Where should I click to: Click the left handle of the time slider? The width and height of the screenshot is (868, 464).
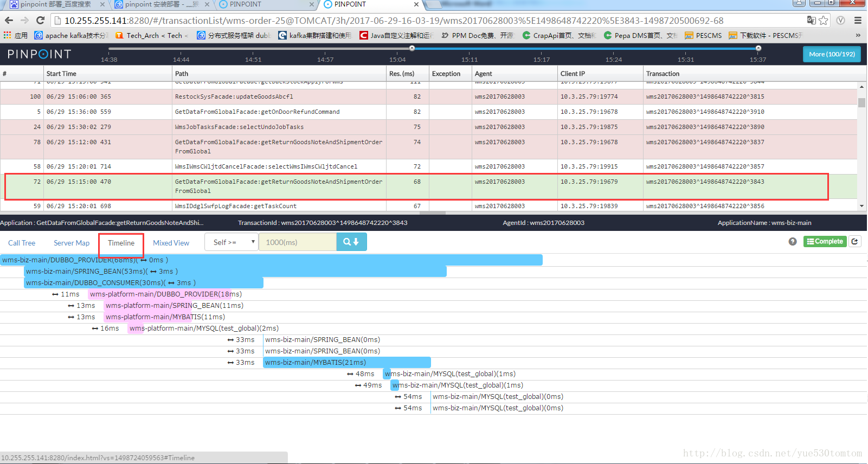point(412,48)
